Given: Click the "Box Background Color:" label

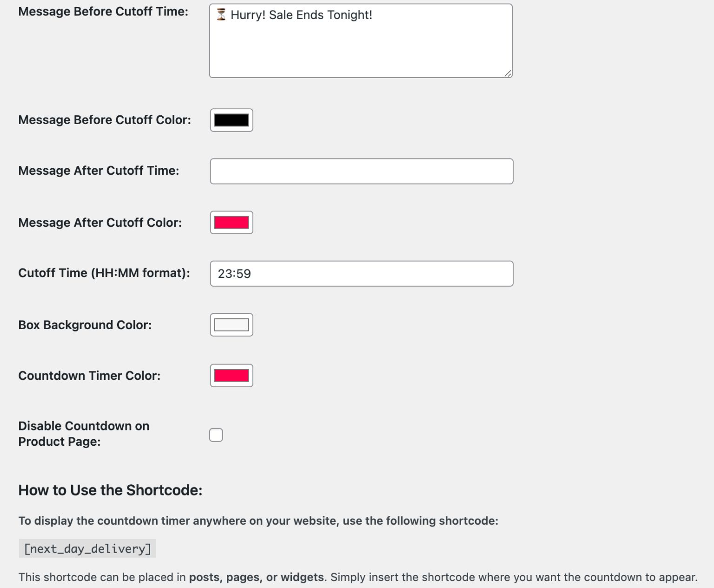Looking at the screenshot, I should coord(85,325).
